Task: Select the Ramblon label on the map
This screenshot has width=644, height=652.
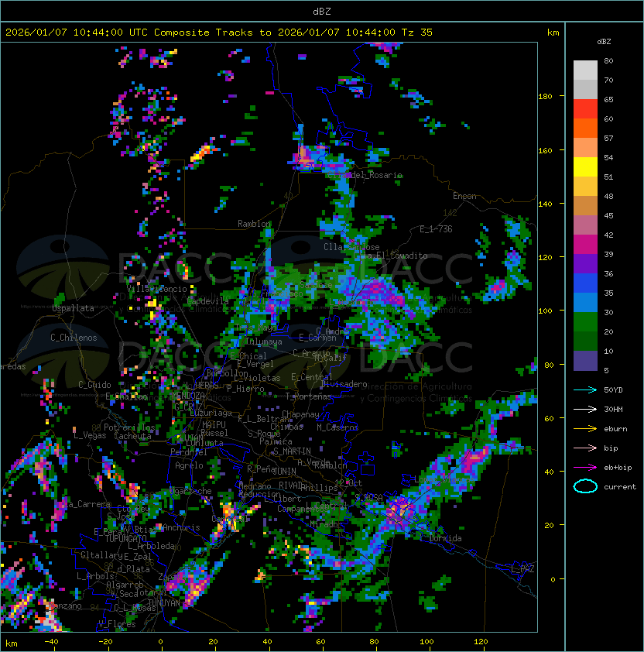Action: [x=255, y=224]
